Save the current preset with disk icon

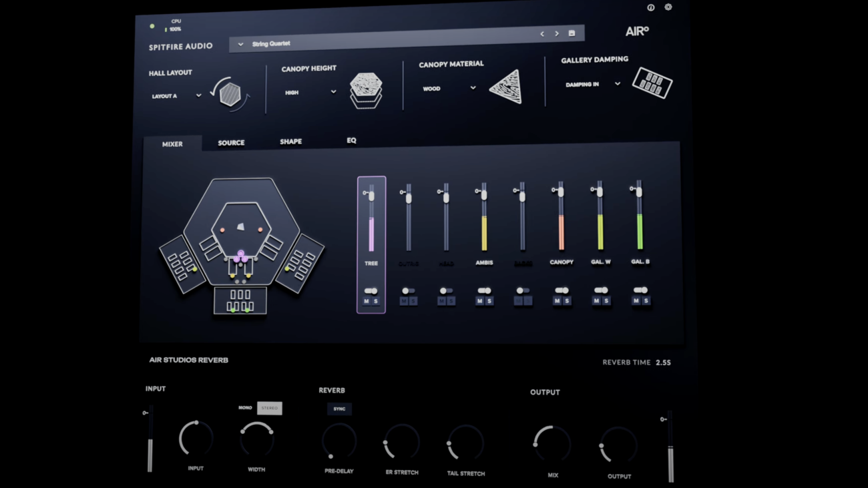tap(572, 33)
